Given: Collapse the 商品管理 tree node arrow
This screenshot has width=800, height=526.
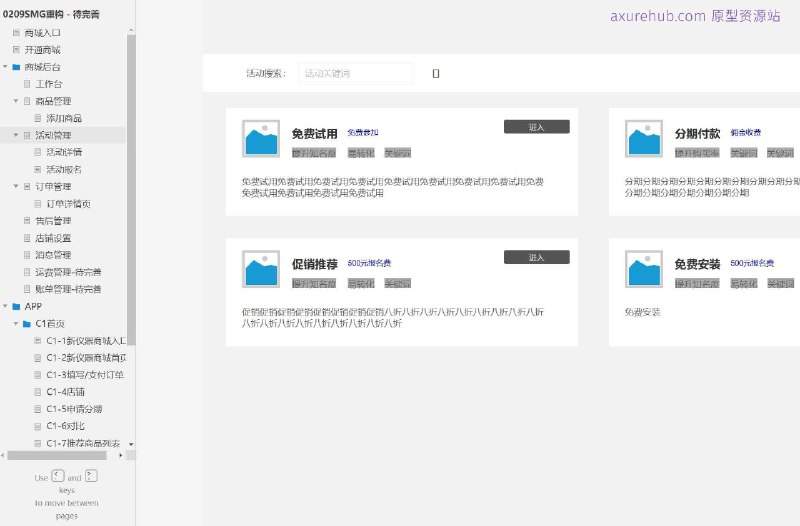Looking at the screenshot, I should (16, 101).
